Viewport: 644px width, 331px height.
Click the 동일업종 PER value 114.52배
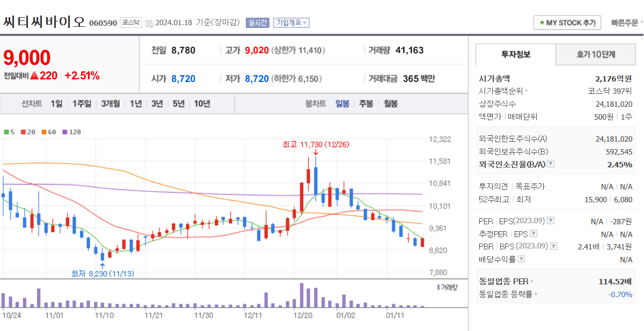[x=616, y=281]
